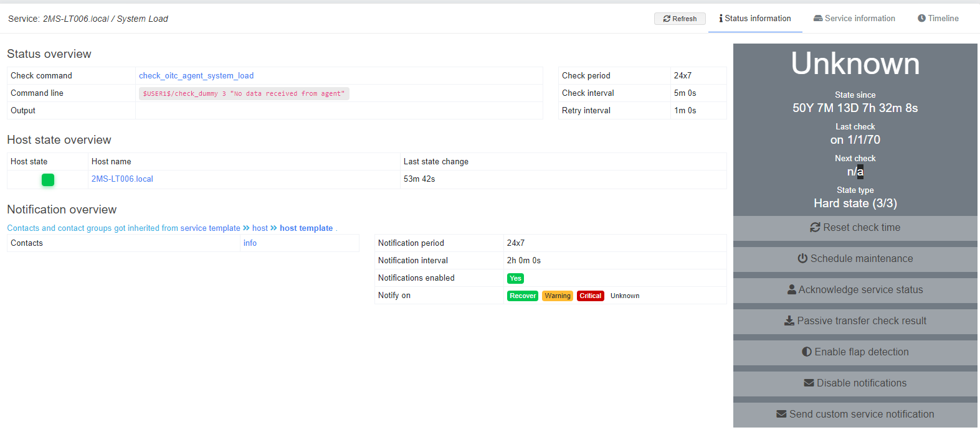Click the last check date 'on 1/1/70'

tap(855, 140)
